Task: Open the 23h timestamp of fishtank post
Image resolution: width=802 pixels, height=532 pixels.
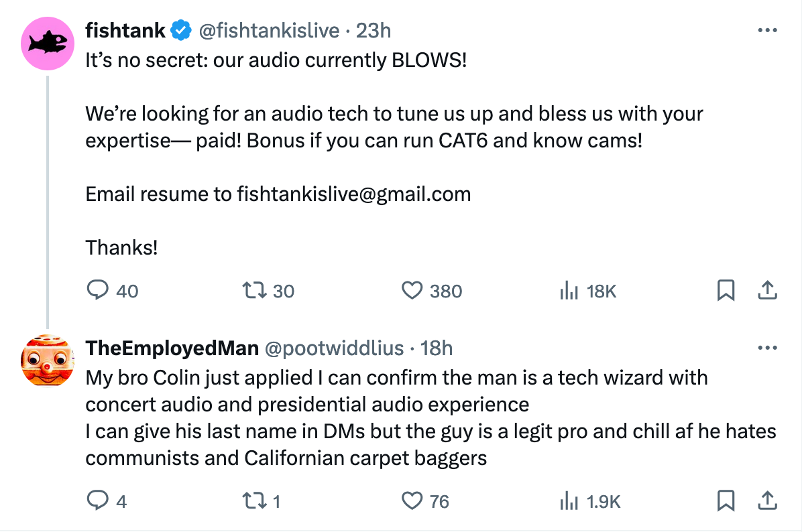Action: (374, 31)
